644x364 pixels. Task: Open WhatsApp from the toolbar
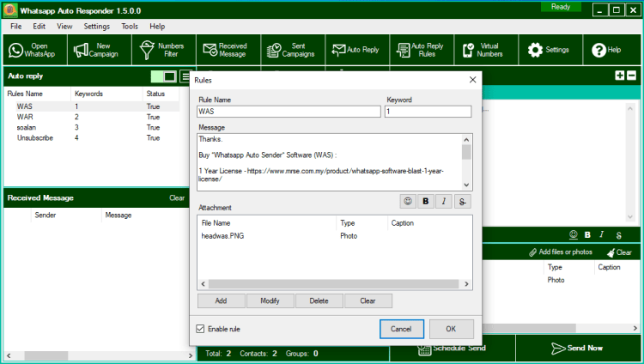(x=35, y=50)
